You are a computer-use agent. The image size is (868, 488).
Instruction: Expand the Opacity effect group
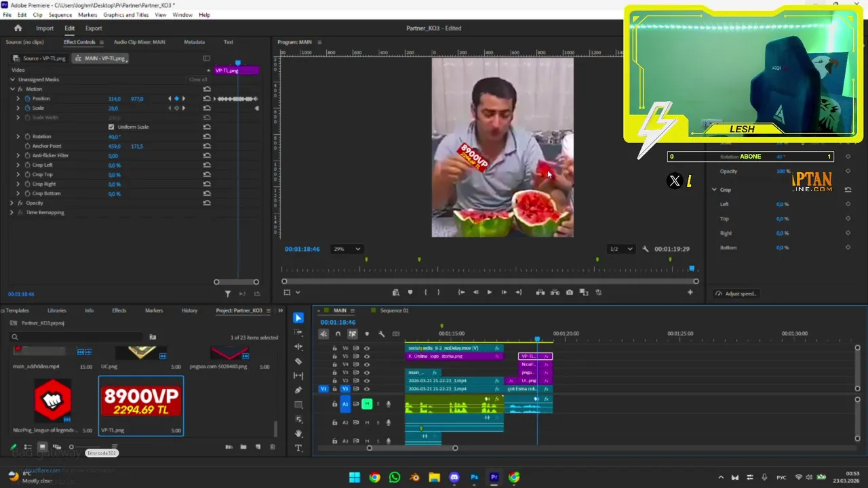(12, 203)
